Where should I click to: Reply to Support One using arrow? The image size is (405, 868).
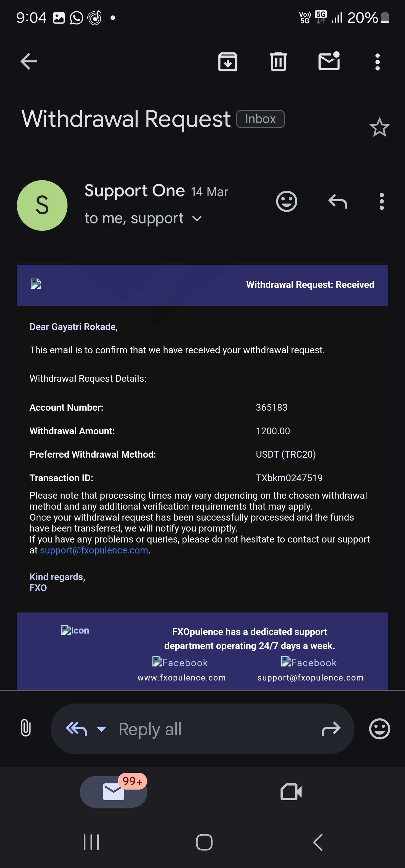click(337, 202)
